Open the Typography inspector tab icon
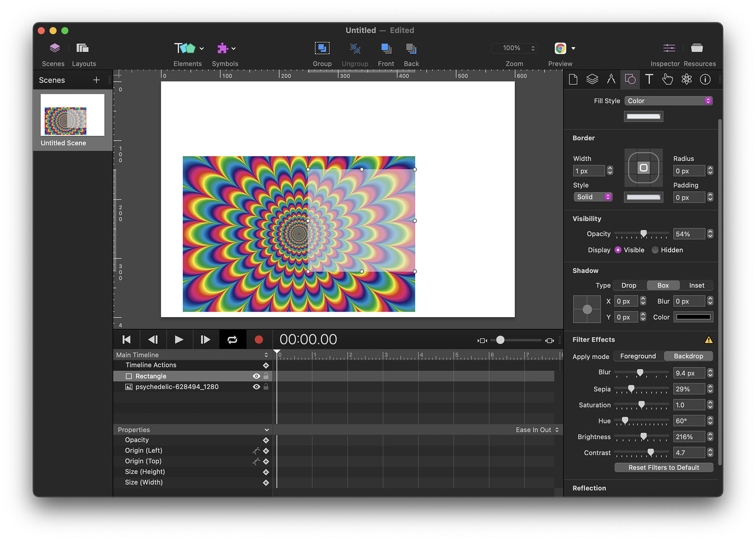Viewport: 756px width, 540px height. [x=649, y=79]
